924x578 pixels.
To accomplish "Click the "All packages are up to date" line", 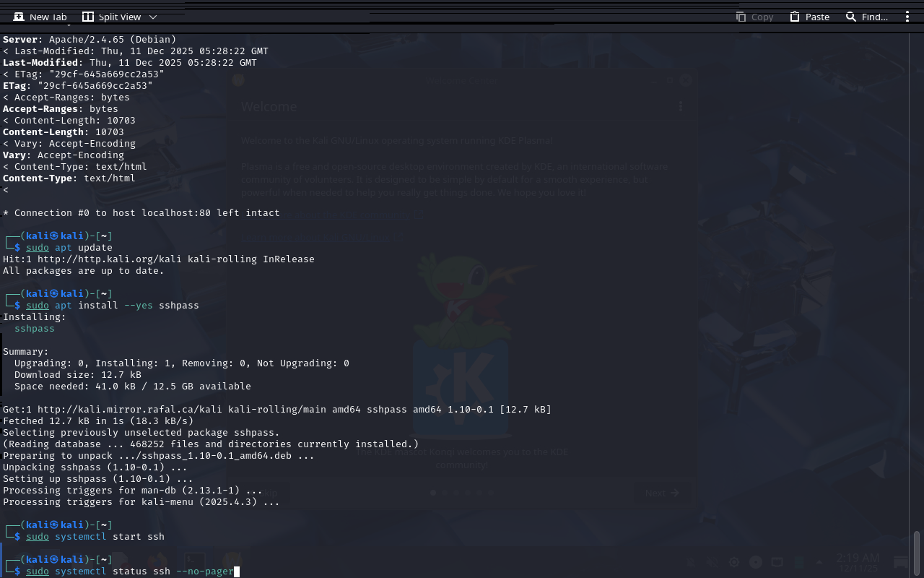I will [x=83, y=271].
